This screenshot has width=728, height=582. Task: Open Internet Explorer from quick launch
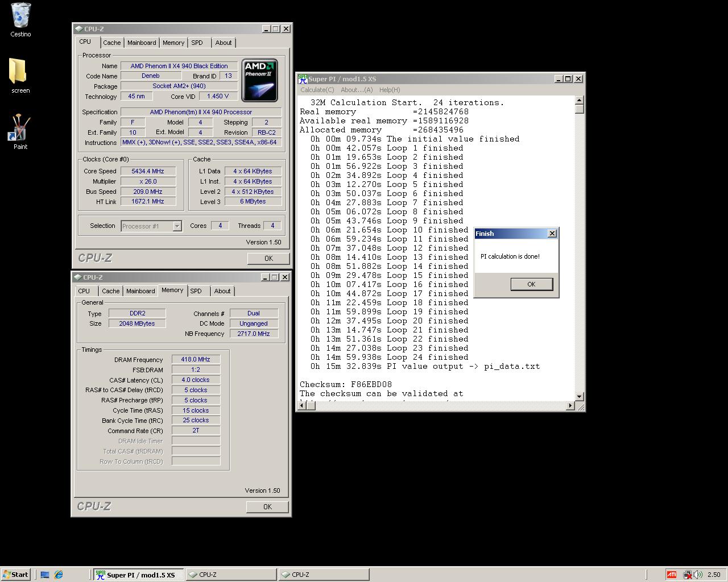[59, 575]
